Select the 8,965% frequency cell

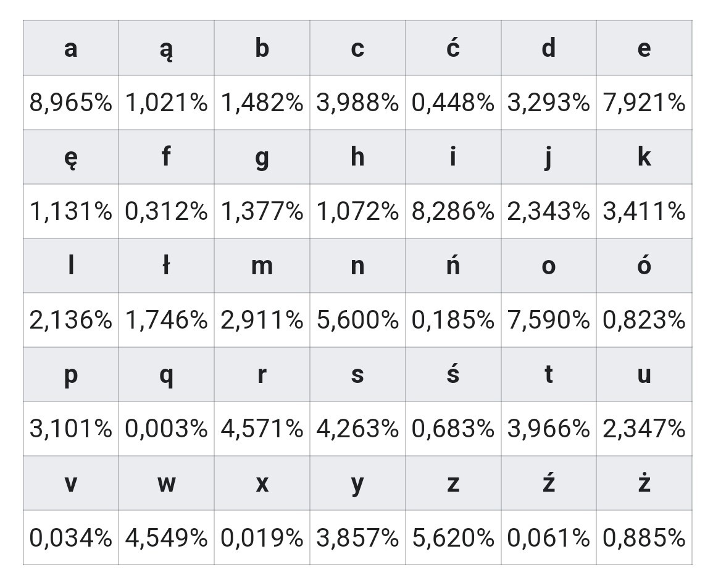(71, 103)
